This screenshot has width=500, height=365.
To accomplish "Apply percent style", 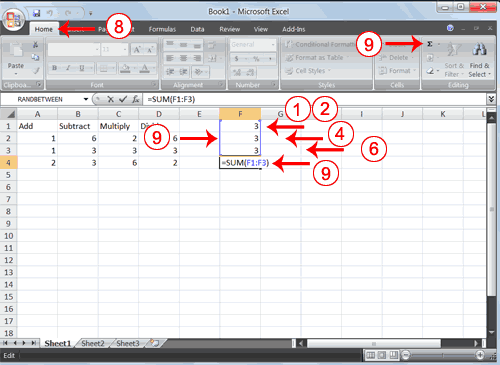I will pos(256,59).
